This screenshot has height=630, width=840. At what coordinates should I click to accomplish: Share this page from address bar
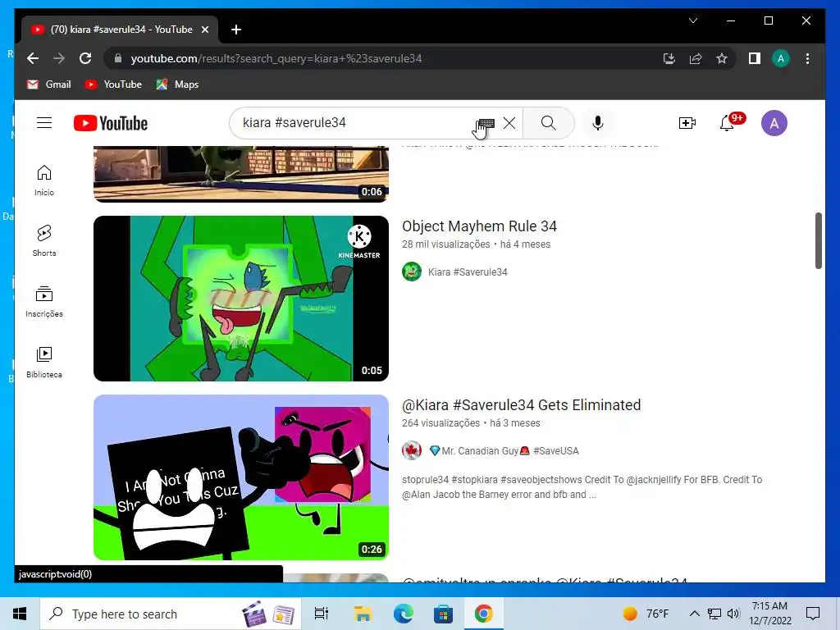pos(696,58)
